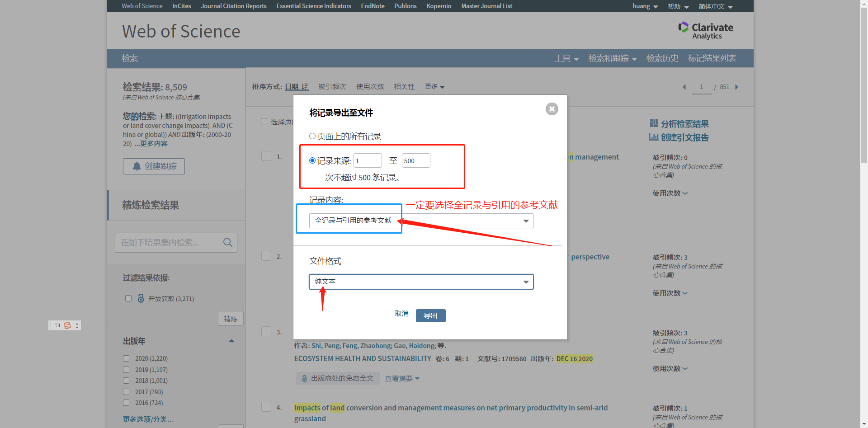Open InCites from top bar

181,6
